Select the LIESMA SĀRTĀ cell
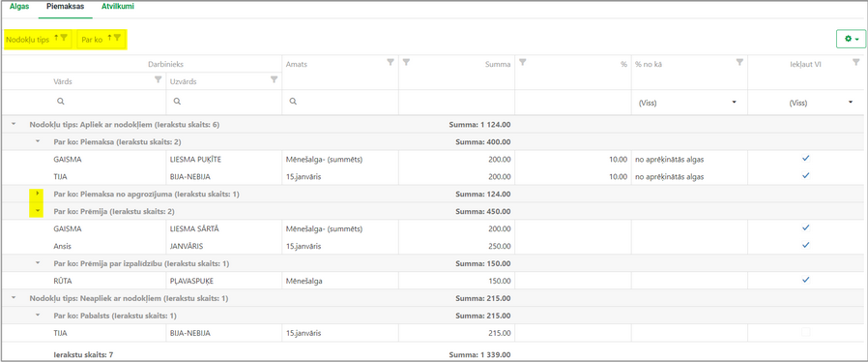This screenshot has width=868, height=362. [x=224, y=228]
